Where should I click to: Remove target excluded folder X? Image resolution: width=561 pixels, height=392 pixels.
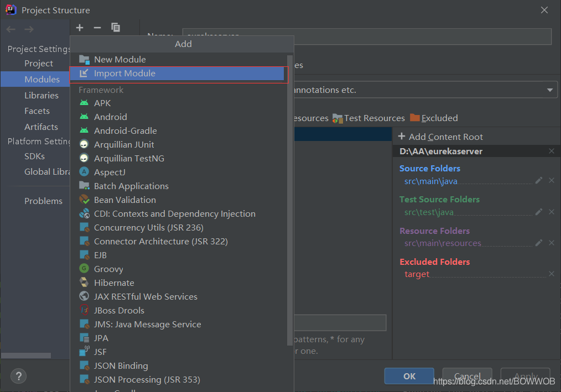[552, 274]
